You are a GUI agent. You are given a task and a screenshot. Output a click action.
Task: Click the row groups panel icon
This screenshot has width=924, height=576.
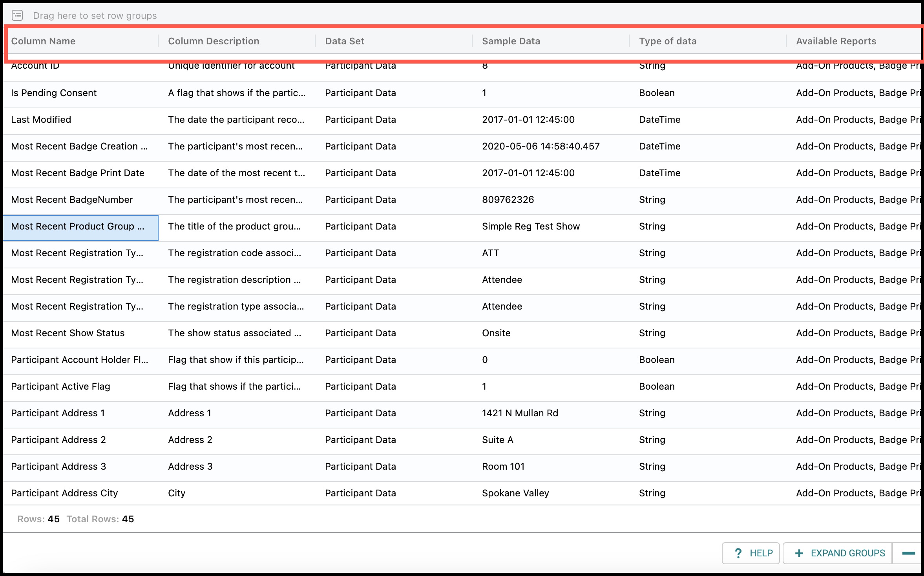[17, 16]
